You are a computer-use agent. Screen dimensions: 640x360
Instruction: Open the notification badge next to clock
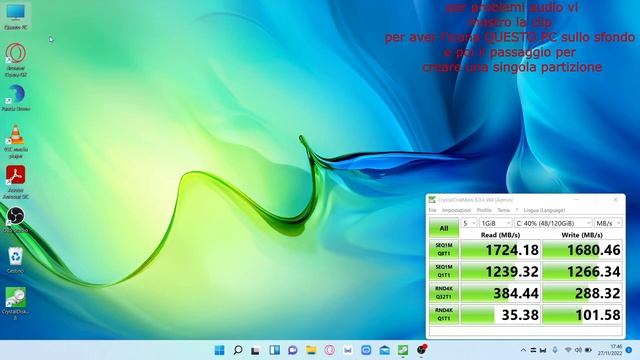[629, 350]
